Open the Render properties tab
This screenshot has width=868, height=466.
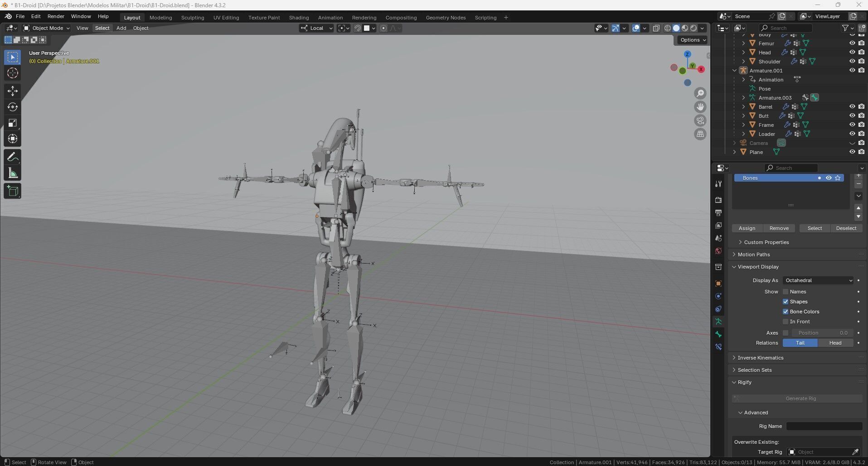(x=718, y=200)
